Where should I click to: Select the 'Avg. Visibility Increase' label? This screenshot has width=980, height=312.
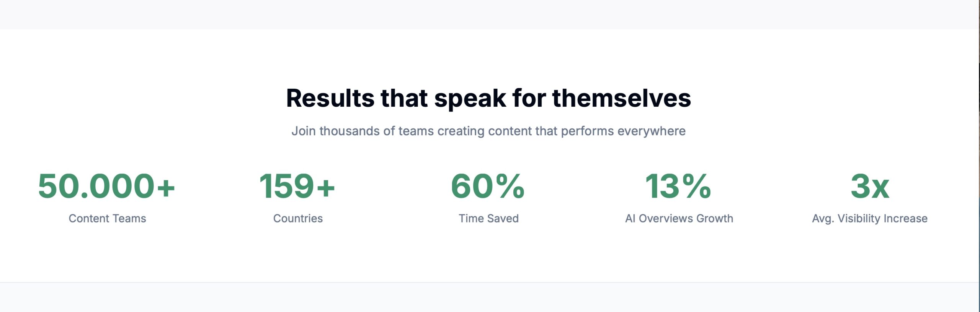[x=870, y=218]
